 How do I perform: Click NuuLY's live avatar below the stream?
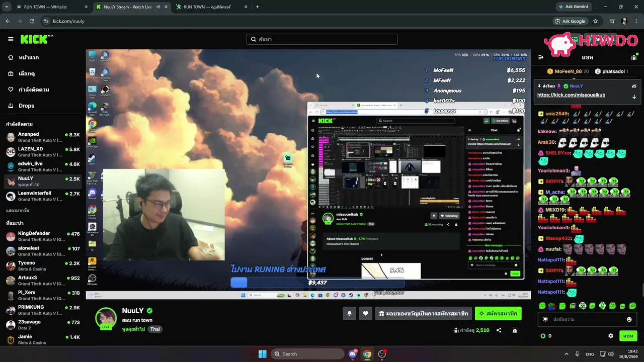coord(106,319)
